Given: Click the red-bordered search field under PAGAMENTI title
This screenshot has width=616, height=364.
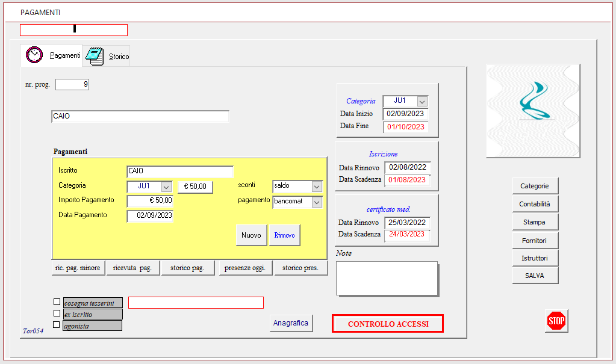Looking at the screenshot, I should 74,30.
